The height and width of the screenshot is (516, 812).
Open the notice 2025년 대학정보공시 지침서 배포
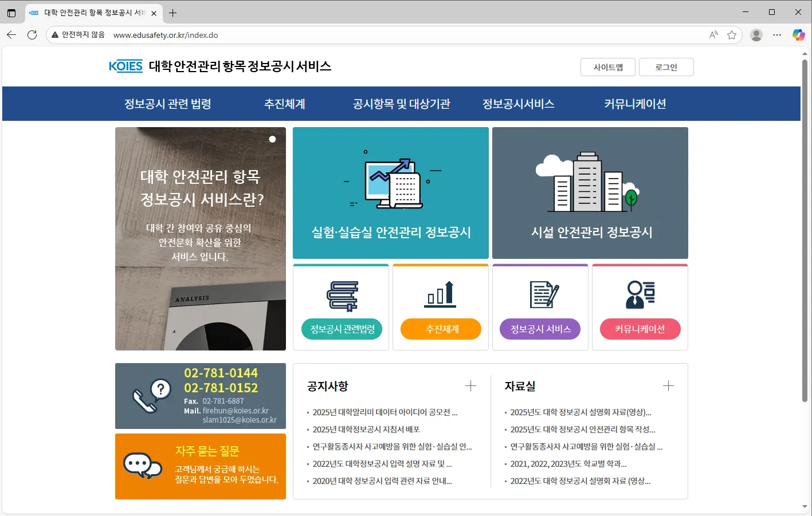pyautogui.click(x=367, y=429)
